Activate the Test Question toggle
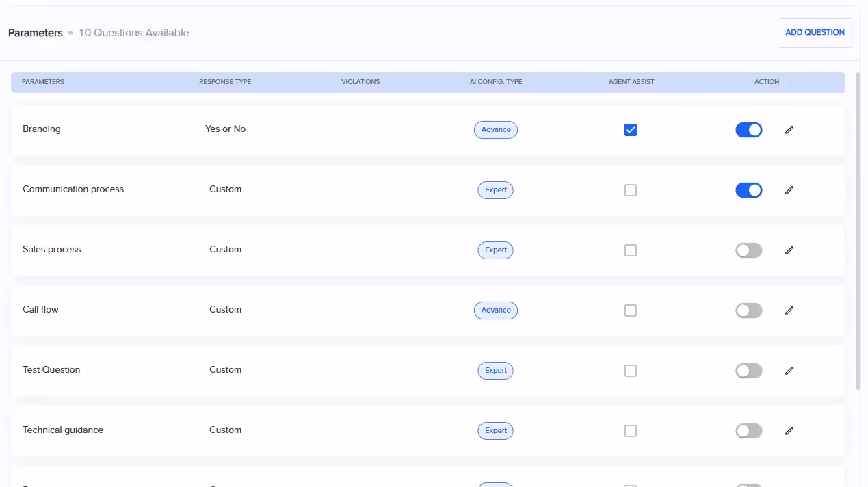This screenshot has width=868, height=487. [749, 371]
